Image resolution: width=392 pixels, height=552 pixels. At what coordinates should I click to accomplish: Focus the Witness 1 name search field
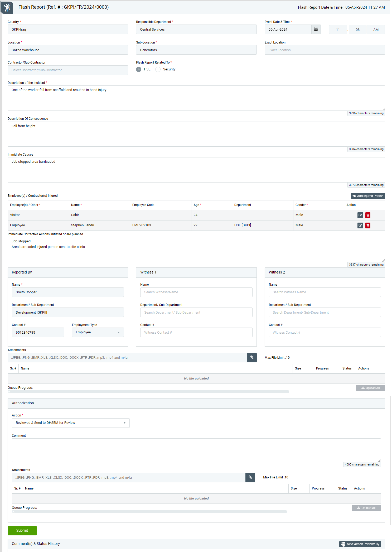[196, 292]
